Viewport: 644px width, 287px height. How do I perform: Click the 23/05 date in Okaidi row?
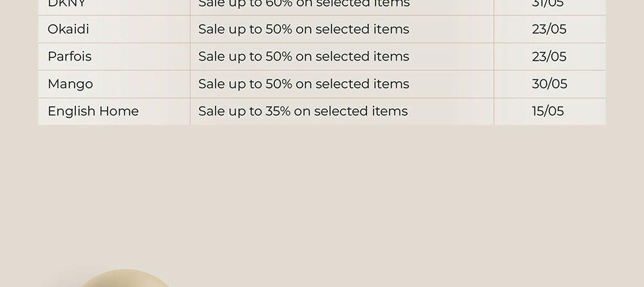tap(549, 29)
